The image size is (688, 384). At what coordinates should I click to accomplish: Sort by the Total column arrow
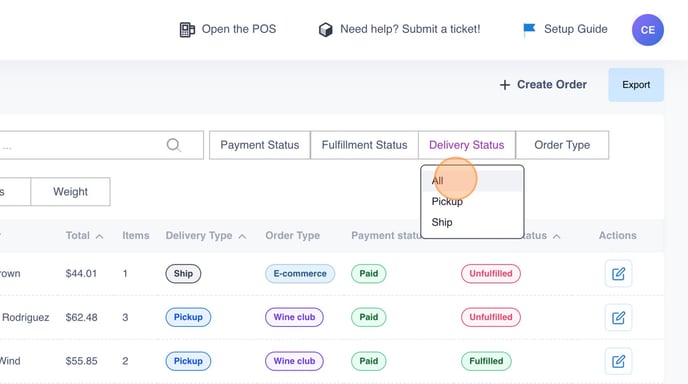pyautogui.click(x=100, y=236)
